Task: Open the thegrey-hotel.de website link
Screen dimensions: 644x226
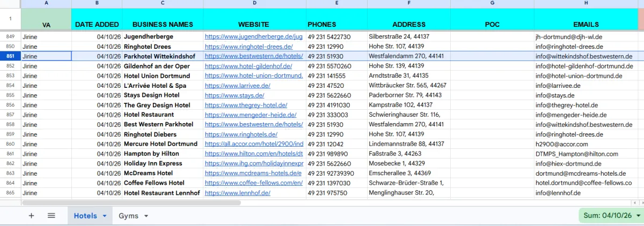Action: (x=246, y=105)
